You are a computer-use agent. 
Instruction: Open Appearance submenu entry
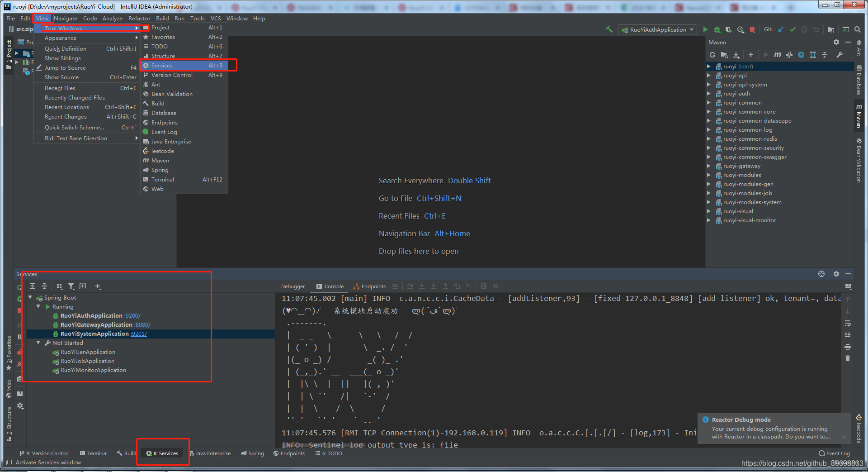coord(87,38)
